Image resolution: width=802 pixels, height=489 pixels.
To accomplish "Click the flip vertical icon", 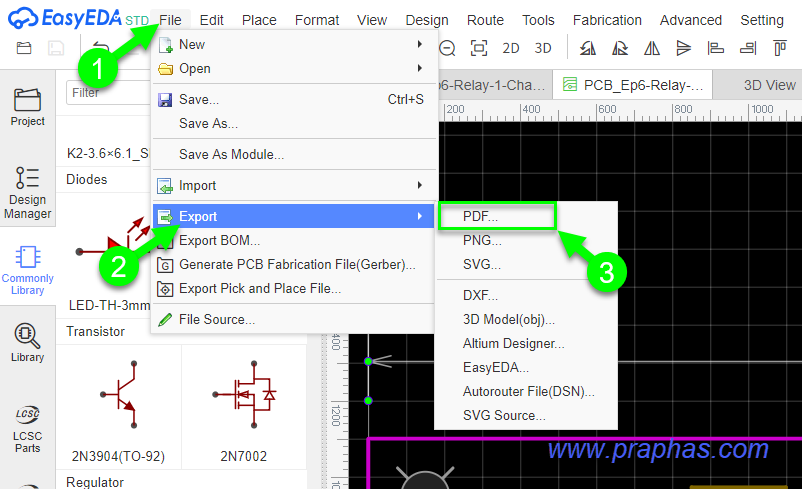I will tap(683, 48).
